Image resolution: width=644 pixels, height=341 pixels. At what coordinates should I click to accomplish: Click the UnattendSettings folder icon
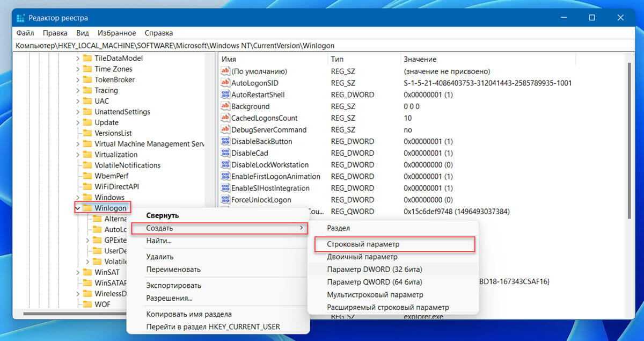(x=87, y=112)
